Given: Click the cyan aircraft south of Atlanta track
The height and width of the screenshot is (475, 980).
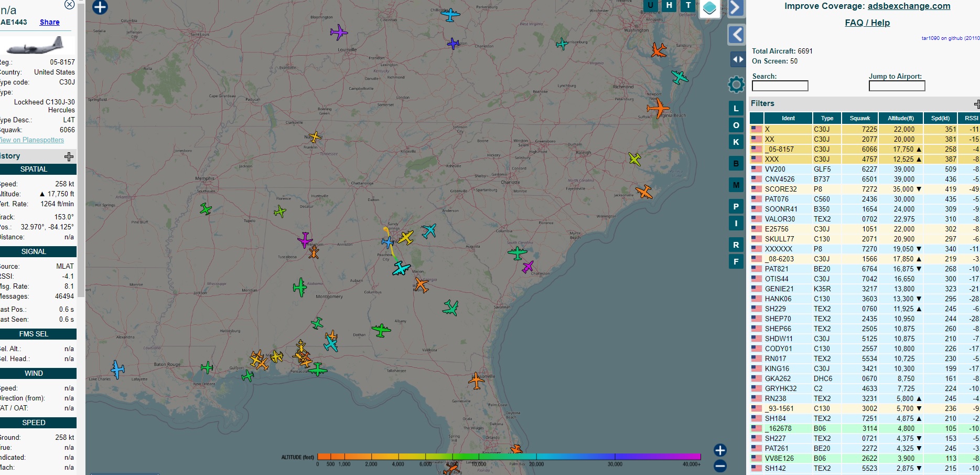Looking at the screenshot, I should tap(401, 268).
